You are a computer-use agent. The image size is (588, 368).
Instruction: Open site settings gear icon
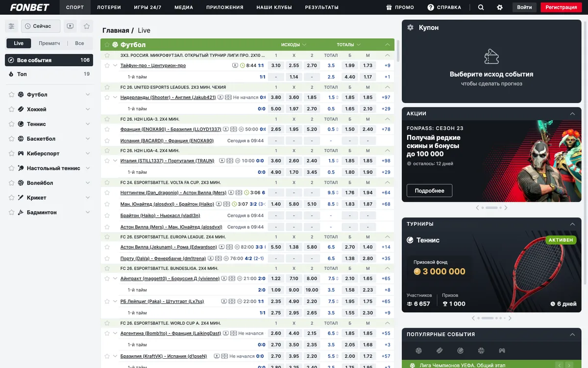(500, 7)
